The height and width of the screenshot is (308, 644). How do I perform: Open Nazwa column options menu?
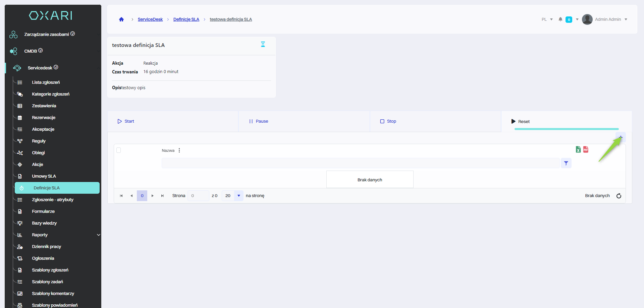[x=179, y=150]
